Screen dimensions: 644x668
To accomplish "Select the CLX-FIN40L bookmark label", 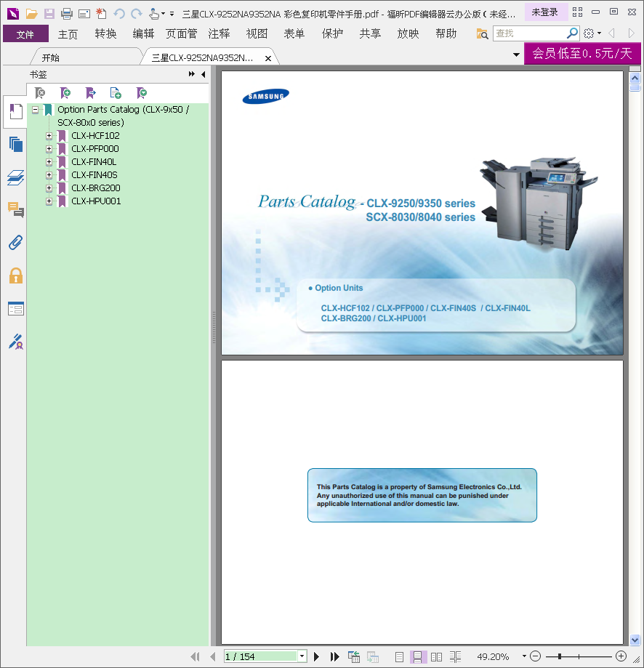I will (94, 162).
